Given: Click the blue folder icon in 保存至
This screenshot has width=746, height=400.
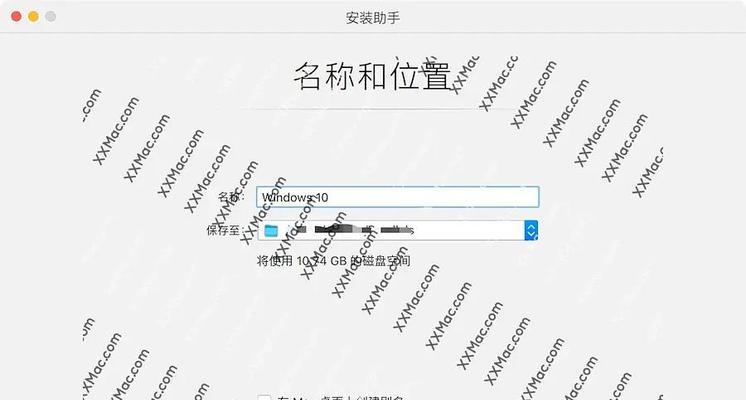Looking at the screenshot, I should [271, 231].
